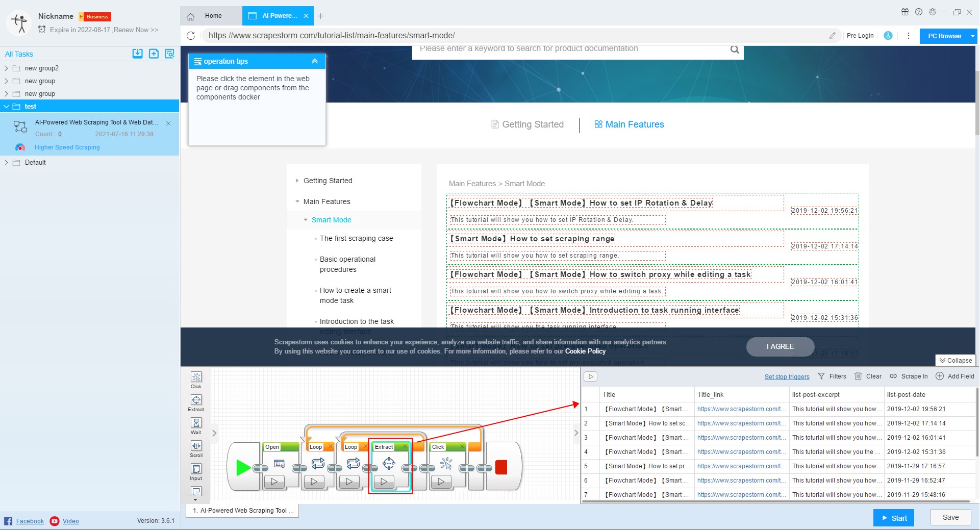This screenshot has width=980, height=530.
Task: Collapse the bottom flowchart panel
Action: [955, 361]
